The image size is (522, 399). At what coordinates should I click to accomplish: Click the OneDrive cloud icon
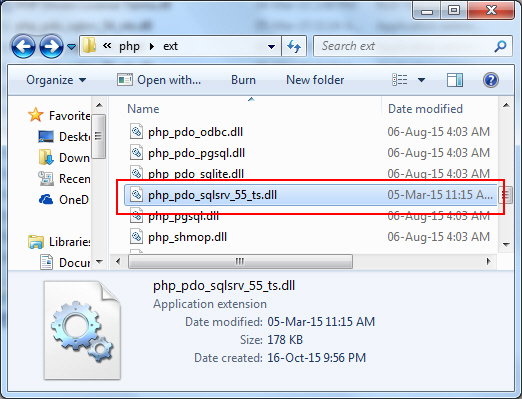(46, 199)
